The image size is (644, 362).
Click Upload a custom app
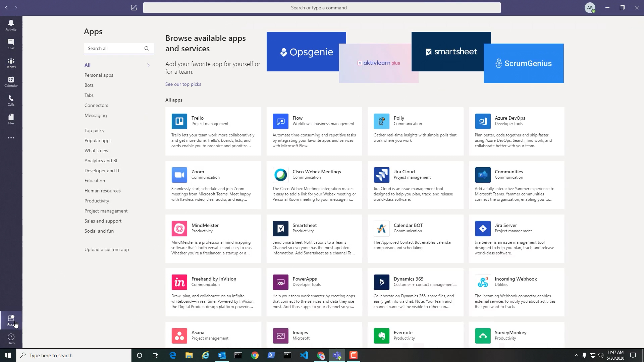click(107, 249)
